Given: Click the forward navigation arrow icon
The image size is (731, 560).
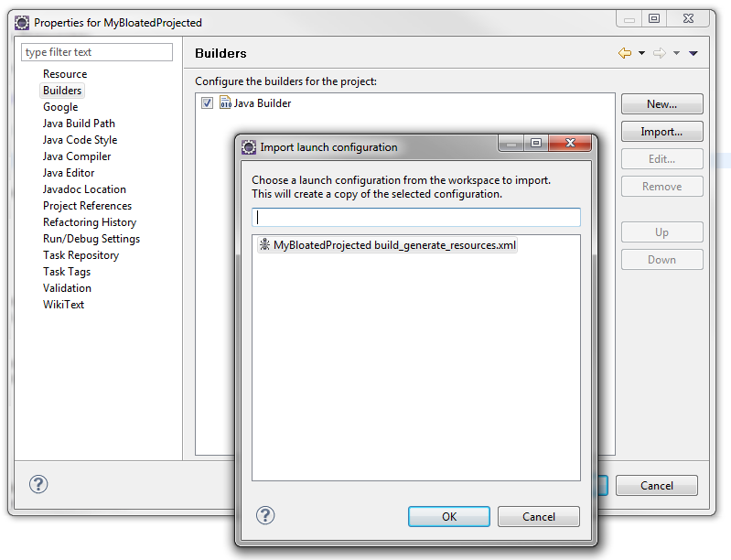Looking at the screenshot, I should [x=660, y=53].
